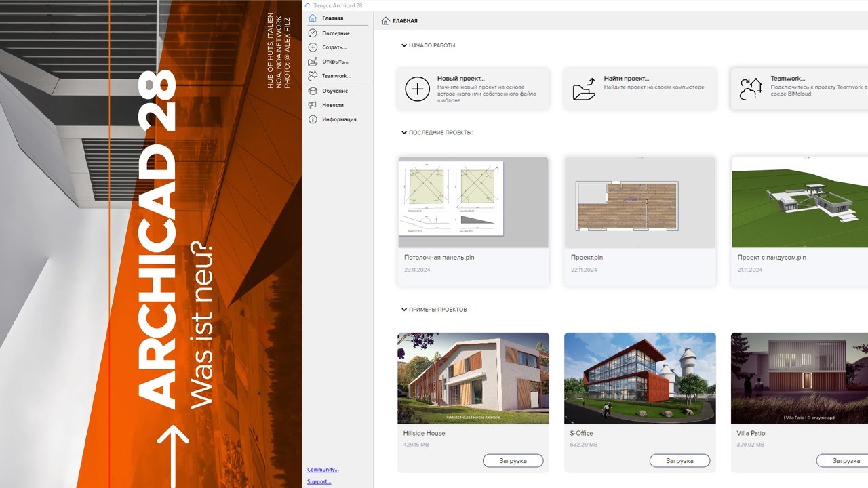Open Потолочная панель.pln thumbnail

click(473, 202)
